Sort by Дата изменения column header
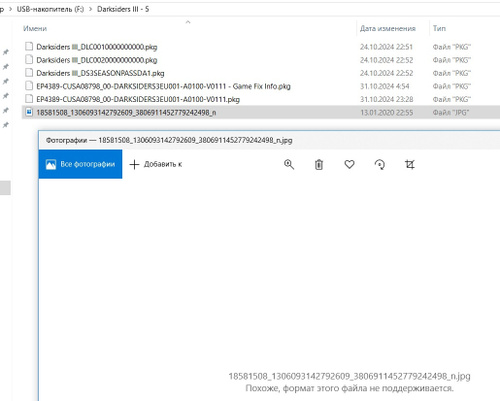Screen dimensions: 500x401 click(388, 29)
